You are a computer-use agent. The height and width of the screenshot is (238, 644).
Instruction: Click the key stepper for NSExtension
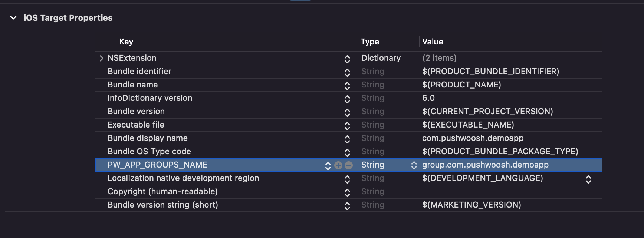click(x=347, y=59)
